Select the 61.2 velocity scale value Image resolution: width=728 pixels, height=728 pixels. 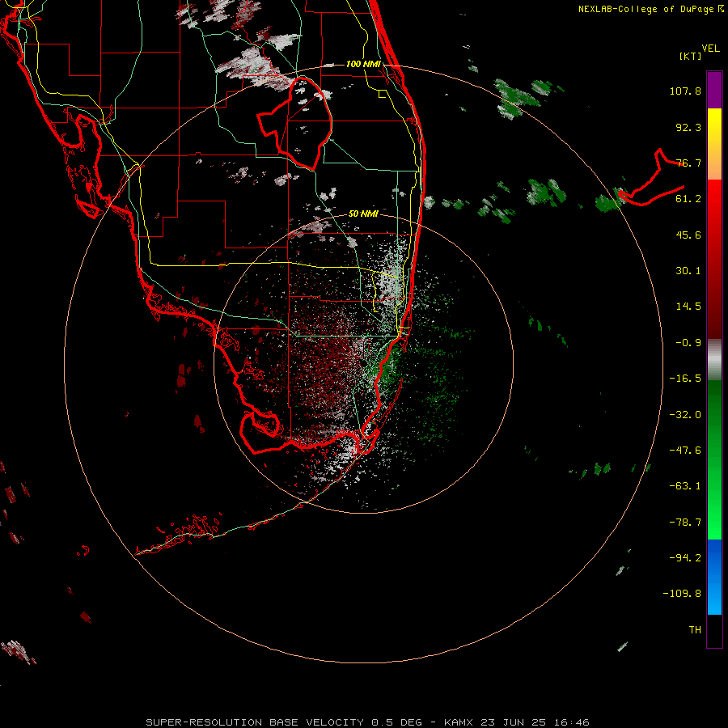pyautogui.click(x=688, y=199)
